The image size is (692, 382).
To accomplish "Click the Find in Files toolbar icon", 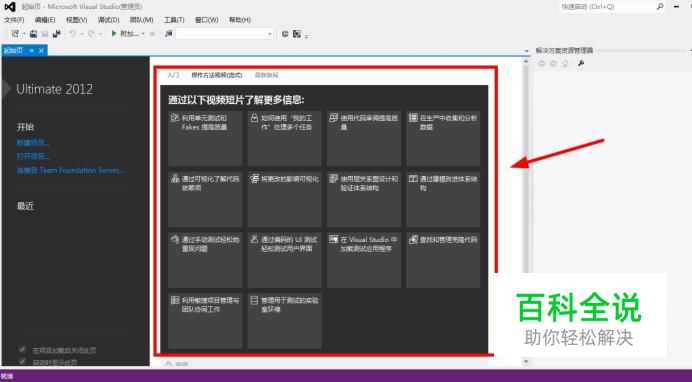I will (x=168, y=34).
